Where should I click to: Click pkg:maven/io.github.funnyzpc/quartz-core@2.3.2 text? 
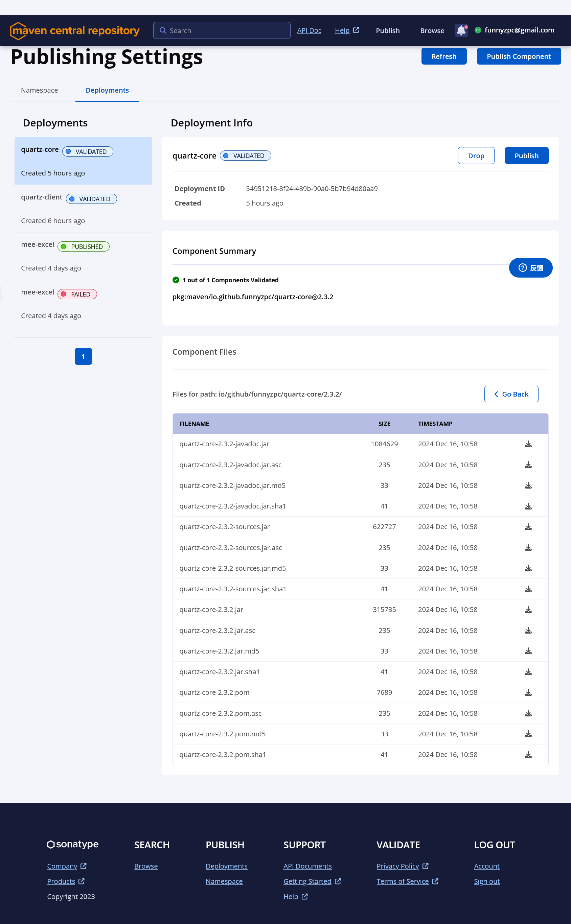click(x=253, y=297)
